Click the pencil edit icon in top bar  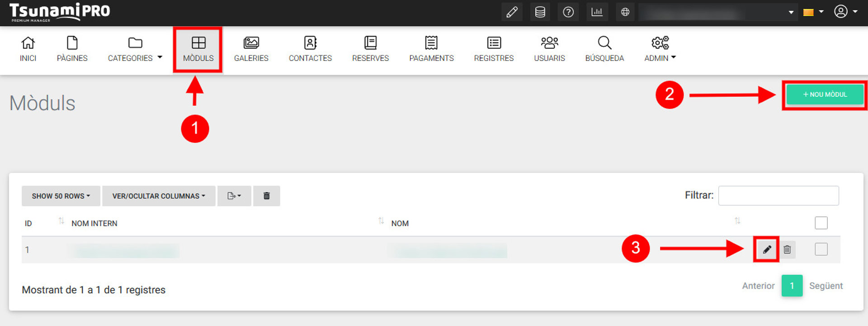(512, 12)
